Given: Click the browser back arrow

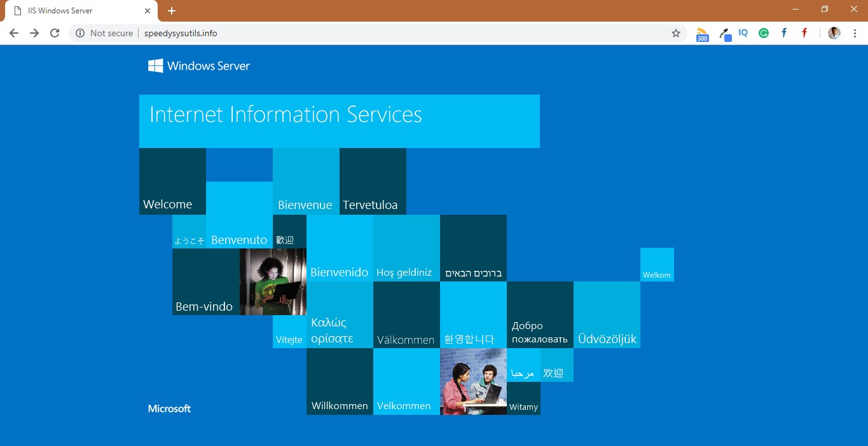Looking at the screenshot, I should click(x=14, y=33).
